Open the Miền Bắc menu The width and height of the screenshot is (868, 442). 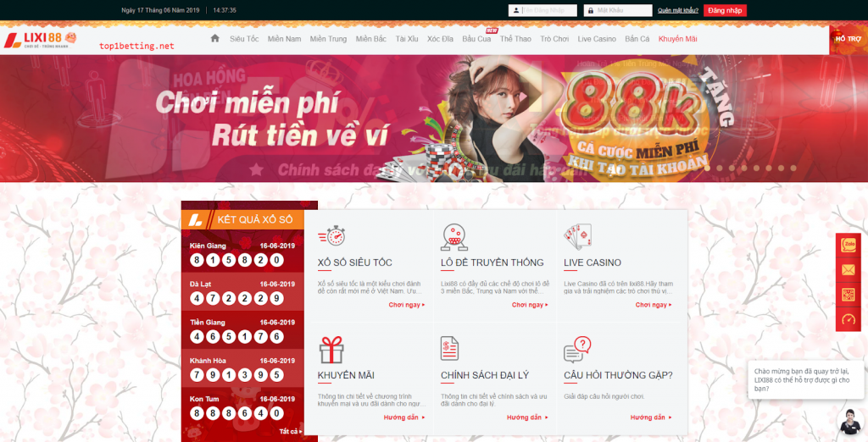(371, 39)
